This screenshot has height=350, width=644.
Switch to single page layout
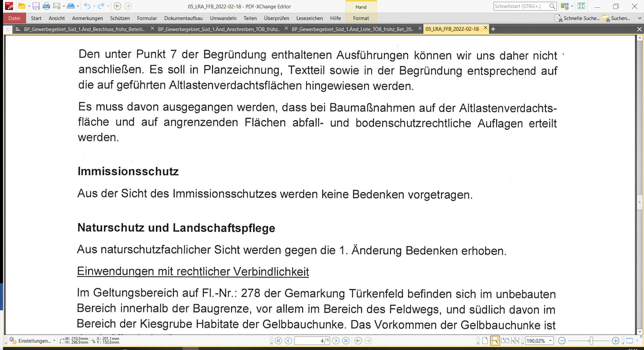pyautogui.click(x=485, y=341)
